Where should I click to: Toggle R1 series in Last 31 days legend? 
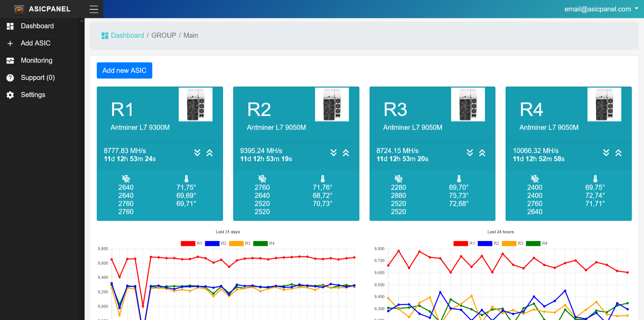click(188, 243)
